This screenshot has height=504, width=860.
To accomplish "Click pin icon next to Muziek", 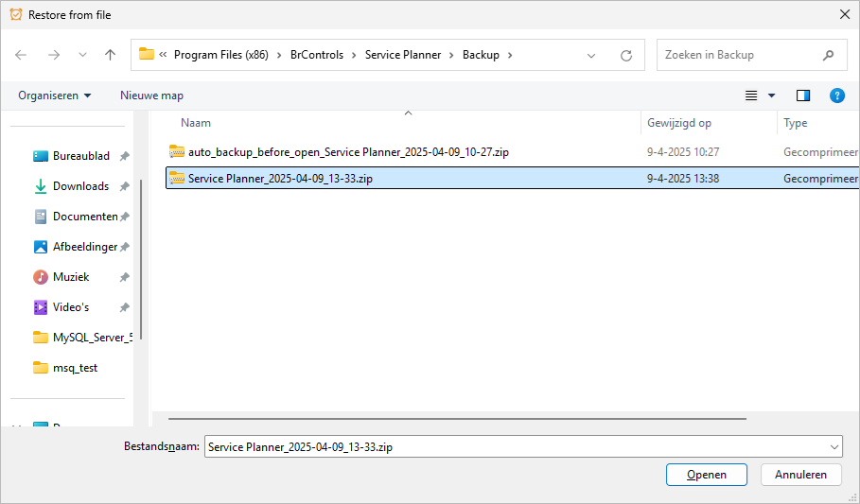I will (x=125, y=277).
